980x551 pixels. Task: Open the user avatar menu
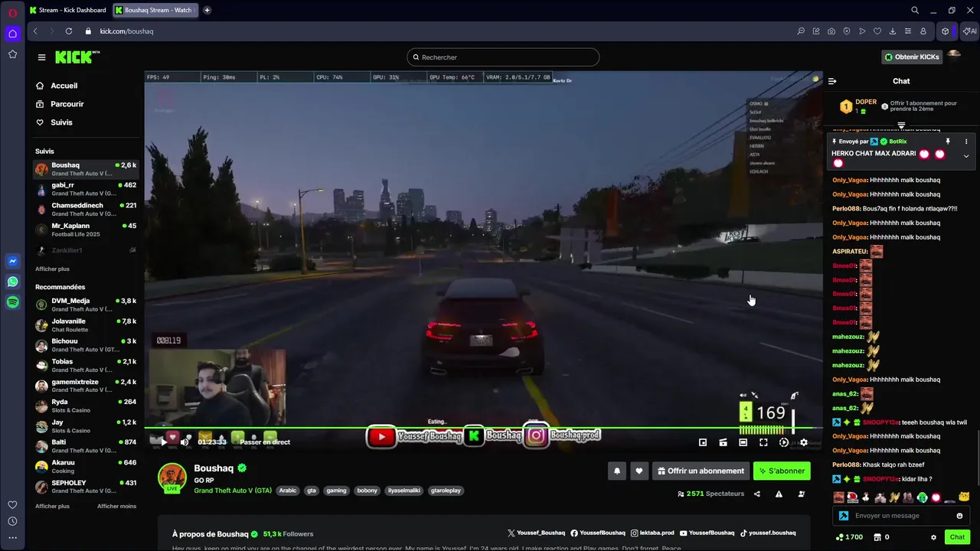pyautogui.click(x=954, y=55)
